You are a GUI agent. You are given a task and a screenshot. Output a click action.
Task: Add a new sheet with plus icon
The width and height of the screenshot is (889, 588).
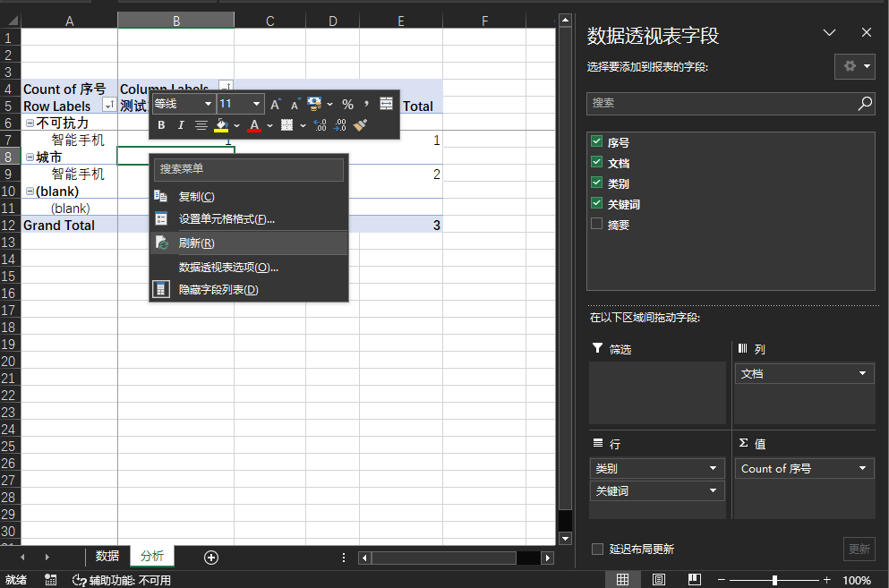pos(211,557)
